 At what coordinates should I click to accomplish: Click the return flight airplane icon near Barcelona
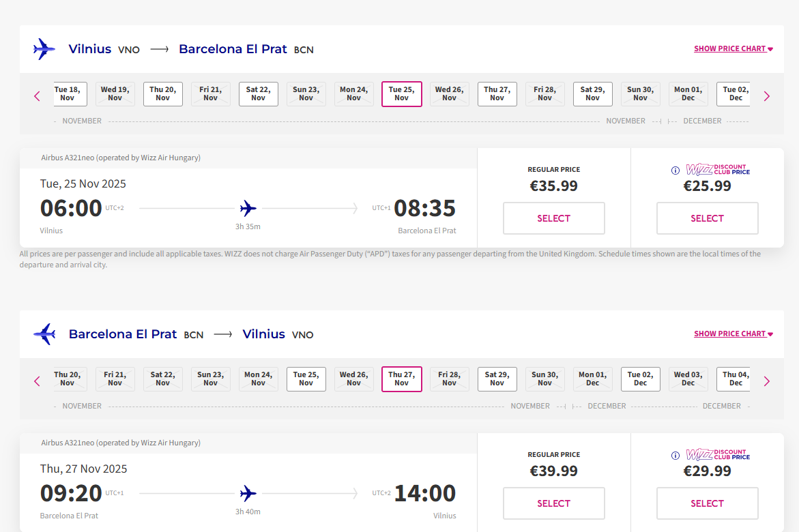coord(44,334)
